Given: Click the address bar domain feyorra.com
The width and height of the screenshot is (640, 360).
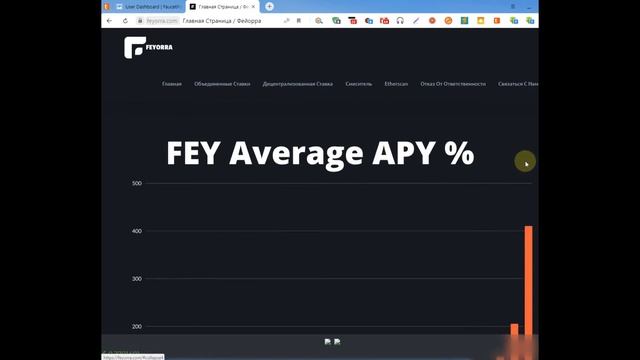Looking at the screenshot, I should click(162, 21).
